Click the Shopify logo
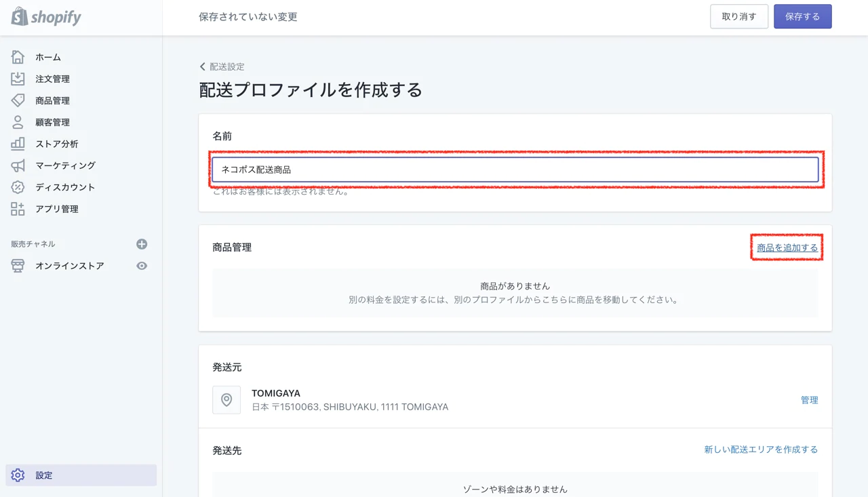This screenshot has height=497, width=868. (x=46, y=17)
